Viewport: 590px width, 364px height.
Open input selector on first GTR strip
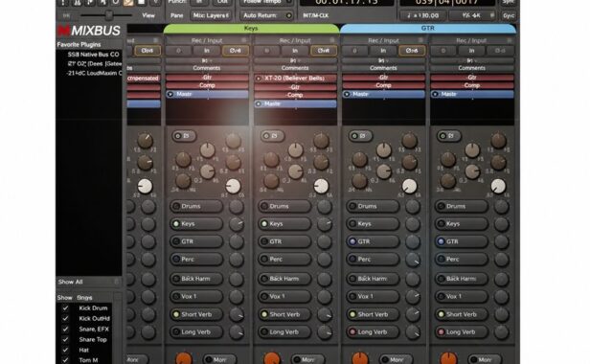coord(383,60)
